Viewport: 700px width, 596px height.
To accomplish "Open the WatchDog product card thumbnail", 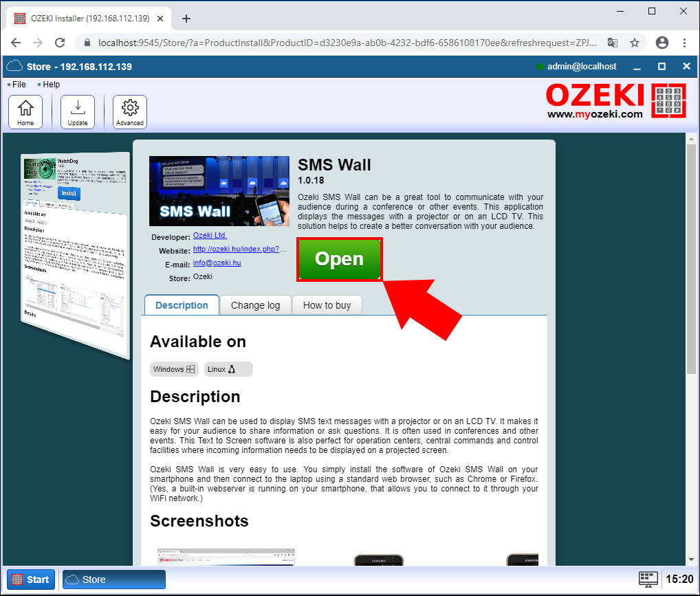I will 75,256.
